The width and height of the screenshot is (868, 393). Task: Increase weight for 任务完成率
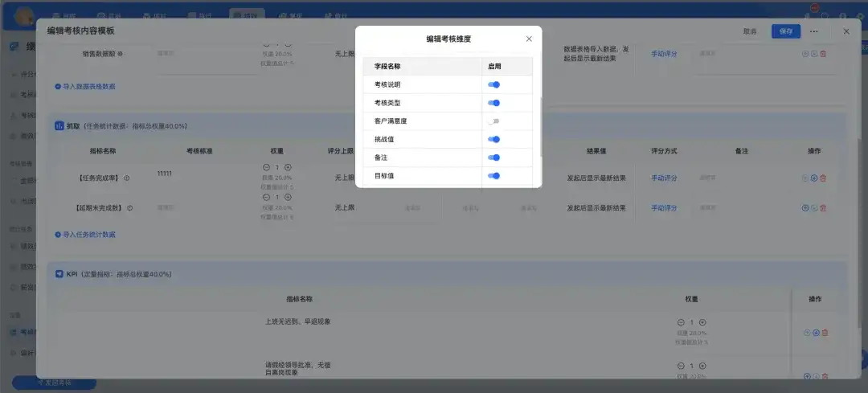(288, 167)
